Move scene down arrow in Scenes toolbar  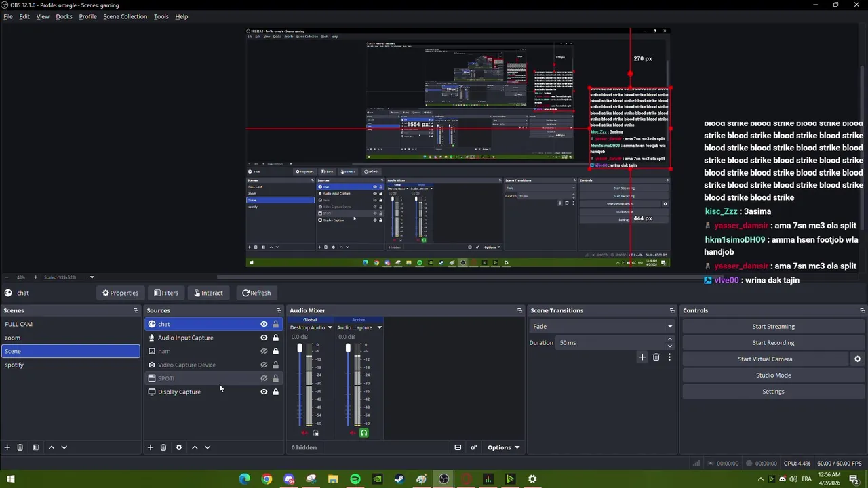64,447
